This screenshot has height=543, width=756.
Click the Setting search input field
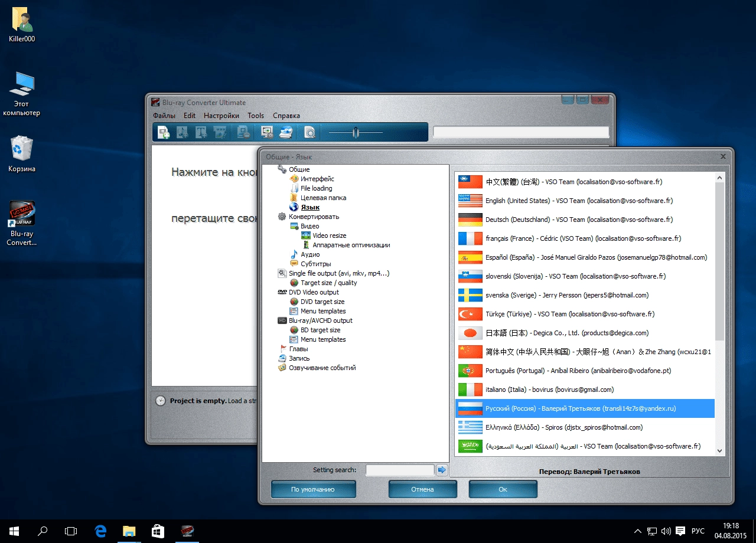point(400,470)
